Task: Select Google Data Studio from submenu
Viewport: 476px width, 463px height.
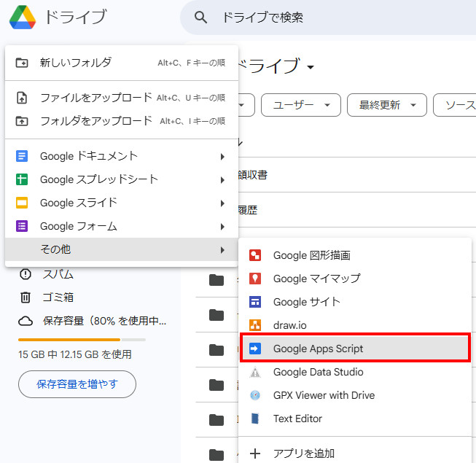Action: click(x=355, y=372)
